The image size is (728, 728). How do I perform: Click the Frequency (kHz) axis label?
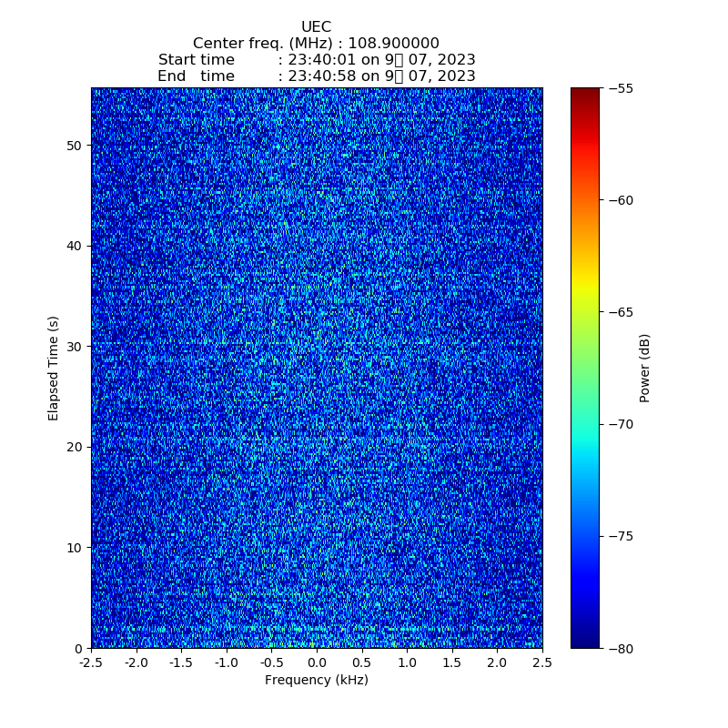[x=316, y=681]
